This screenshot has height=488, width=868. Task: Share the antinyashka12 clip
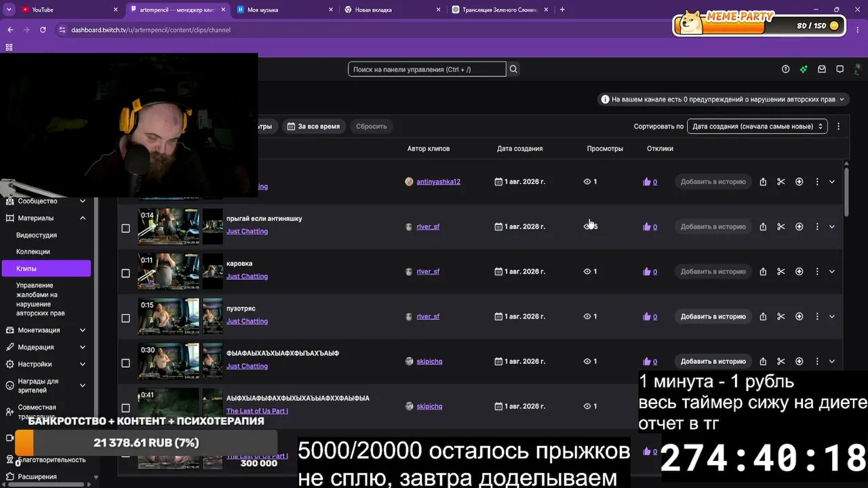[763, 182]
